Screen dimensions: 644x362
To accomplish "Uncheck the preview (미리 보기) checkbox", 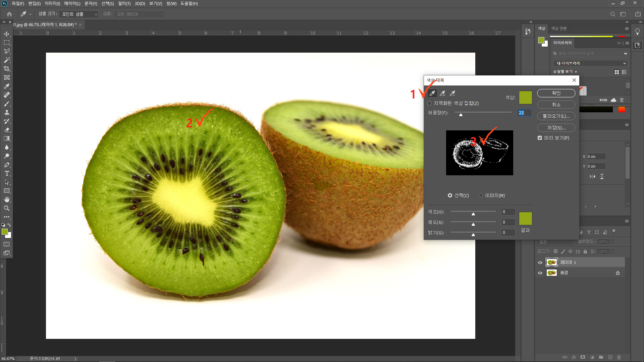I will coord(540,138).
